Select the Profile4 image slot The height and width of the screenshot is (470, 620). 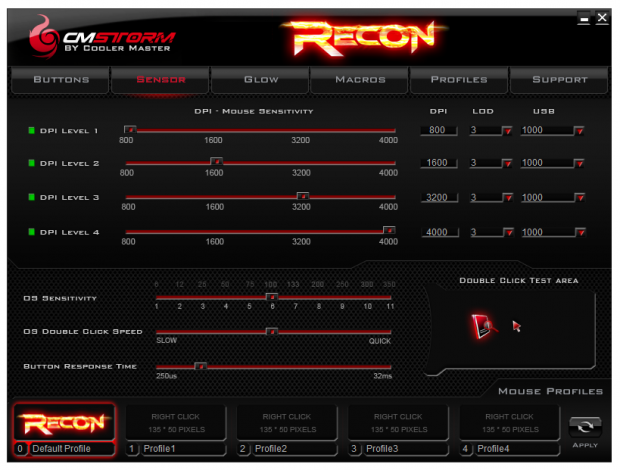tap(509, 423)
